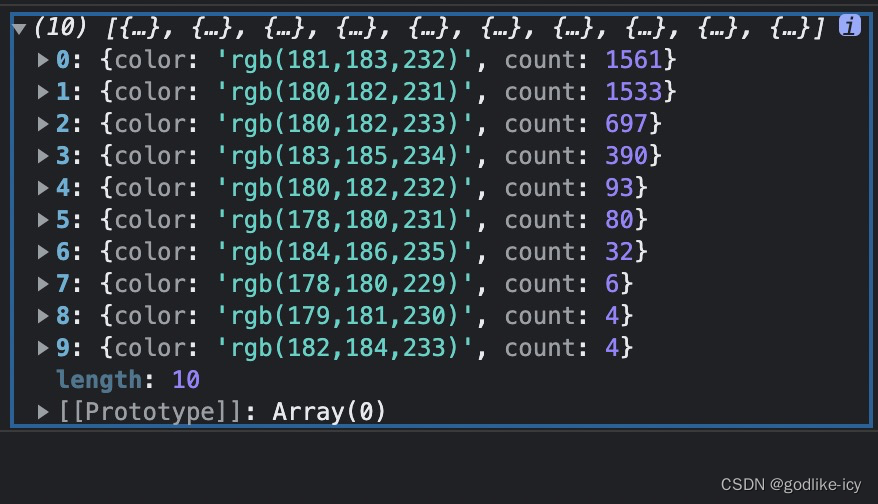Select color string 'rgb(179,181,230)'

(344, 316)
